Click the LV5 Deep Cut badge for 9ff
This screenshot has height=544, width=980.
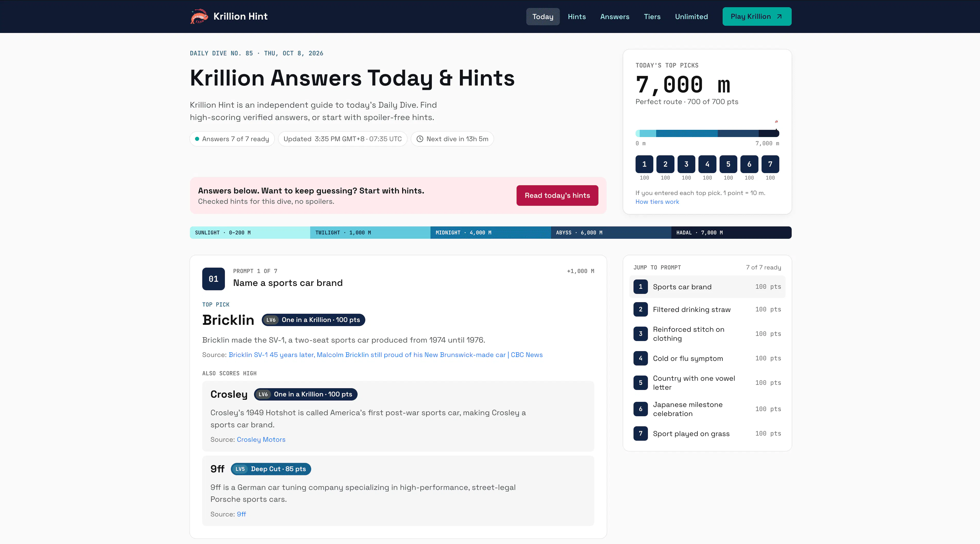pos(271,469)
